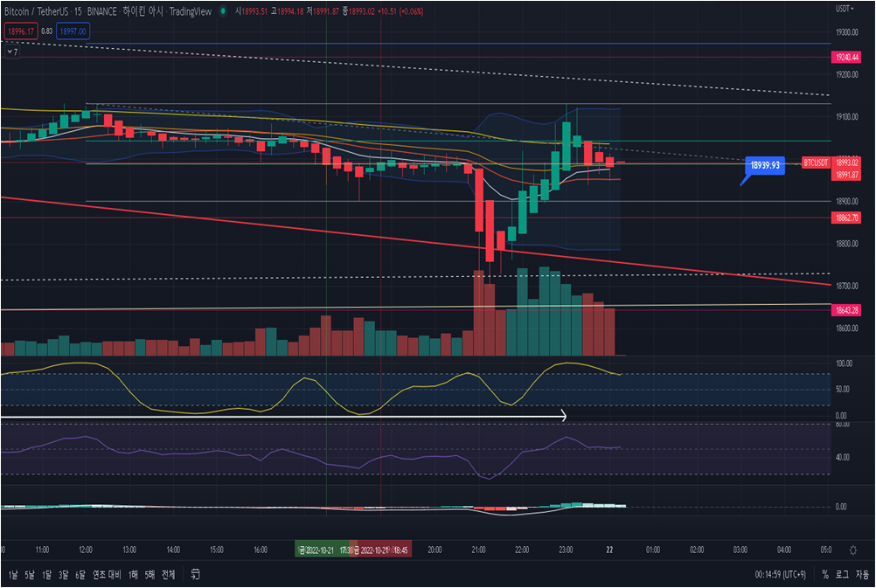Select the 연초 대비 time range
Image resolution: width=876 pixels, height=588 pixels.
coord(107,574)
